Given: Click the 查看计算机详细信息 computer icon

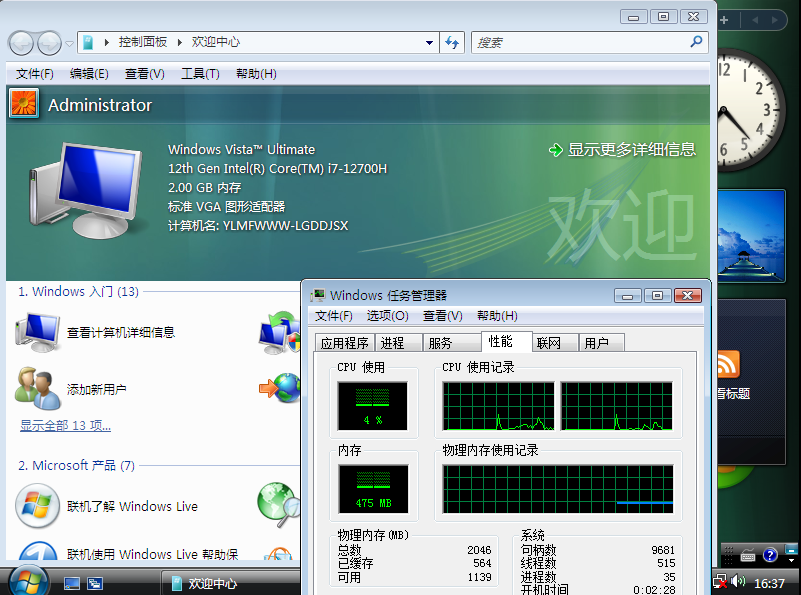Looking at the screenshot, I should [x=38, y=332].
